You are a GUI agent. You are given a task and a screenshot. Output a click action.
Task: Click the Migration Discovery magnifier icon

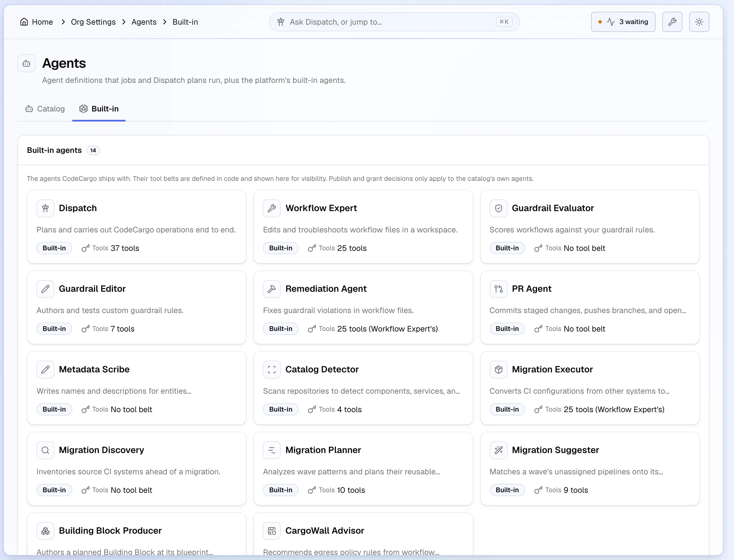(45, 450)
